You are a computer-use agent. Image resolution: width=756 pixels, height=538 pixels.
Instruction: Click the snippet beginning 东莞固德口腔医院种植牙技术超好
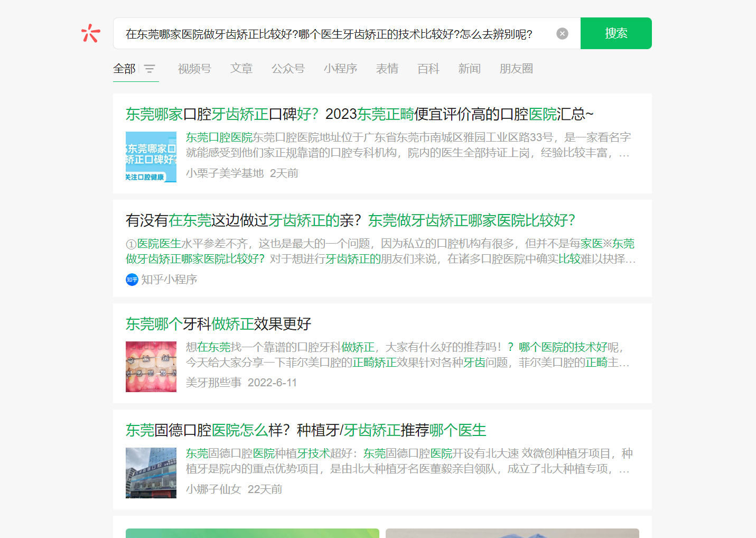coord(409,461)
